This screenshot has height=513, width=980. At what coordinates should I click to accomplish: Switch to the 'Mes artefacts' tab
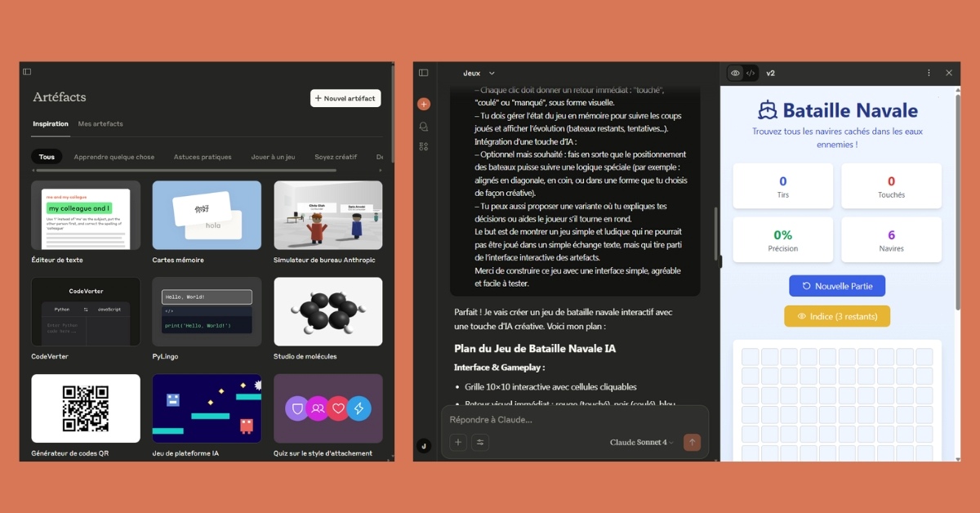click(x=100, y=124)
